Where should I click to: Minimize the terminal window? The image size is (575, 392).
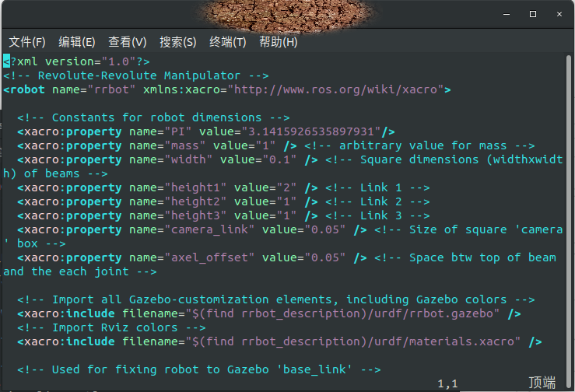(507, 14)
